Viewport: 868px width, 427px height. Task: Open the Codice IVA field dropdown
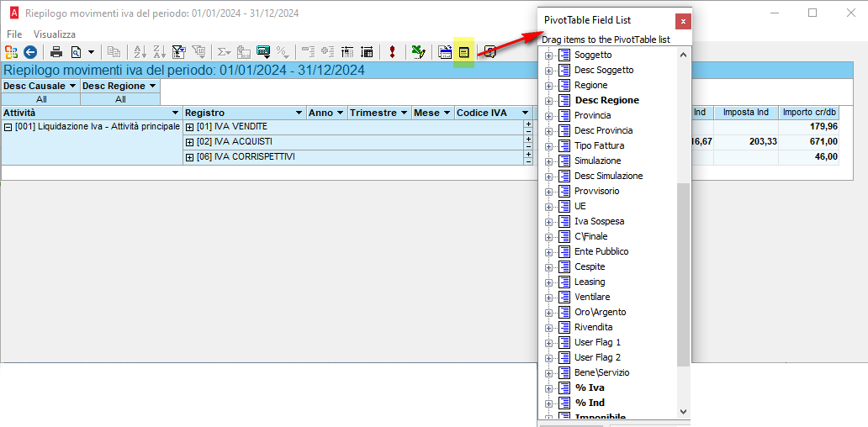click(525, 113)
